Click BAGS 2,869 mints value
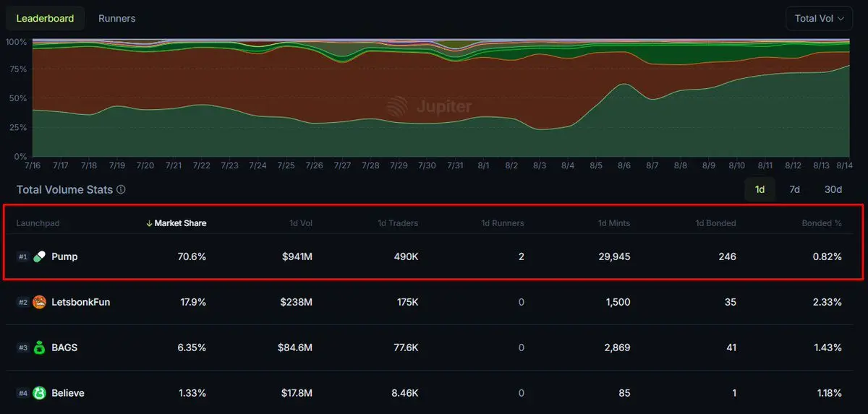Viewport: 868px width, 414px height. click(617, 348)
